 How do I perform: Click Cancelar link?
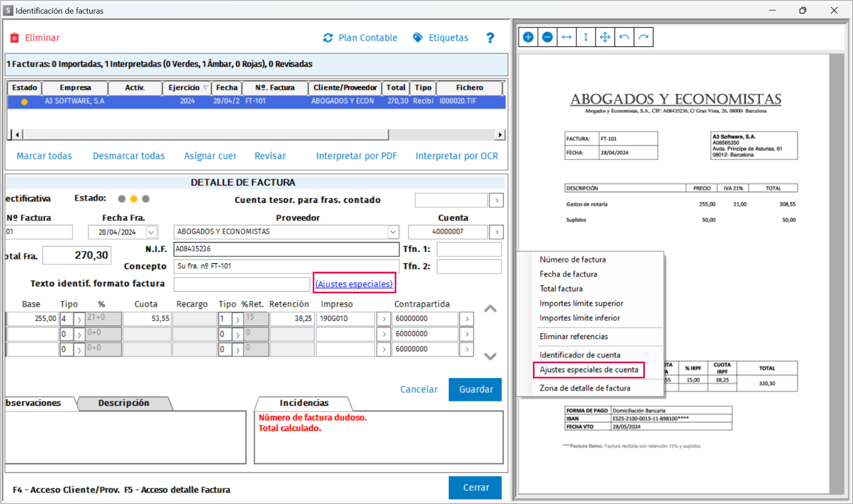tap(419, 389)
